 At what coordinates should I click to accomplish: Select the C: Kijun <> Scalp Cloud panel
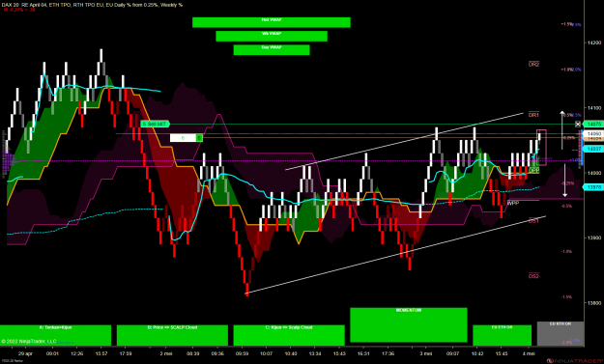click(x=289, y=335)
